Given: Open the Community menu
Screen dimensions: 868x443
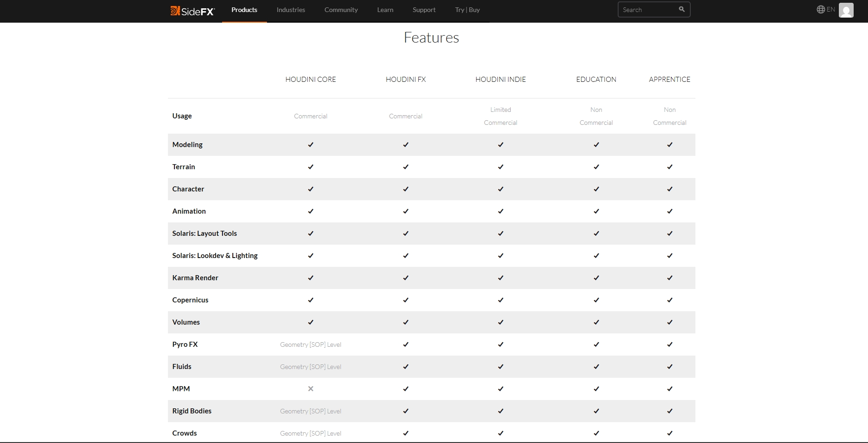Looking at the screenshot, I should point(341,10).
